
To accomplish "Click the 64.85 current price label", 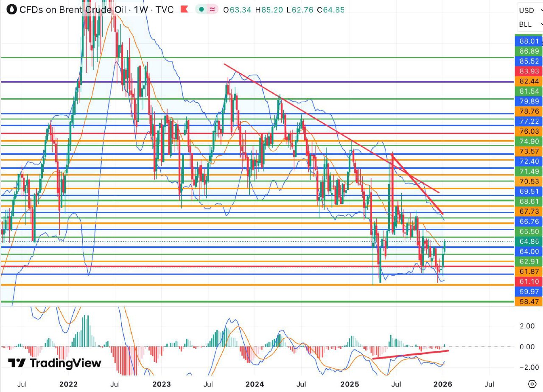I will point(529,241).
